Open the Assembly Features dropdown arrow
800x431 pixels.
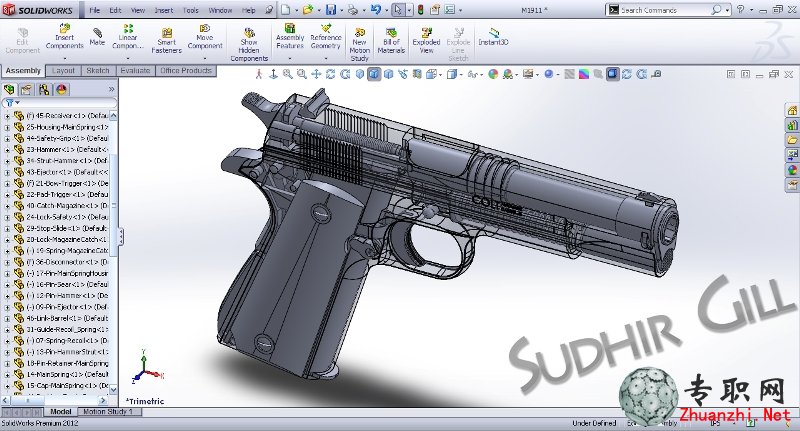point(289,59)
